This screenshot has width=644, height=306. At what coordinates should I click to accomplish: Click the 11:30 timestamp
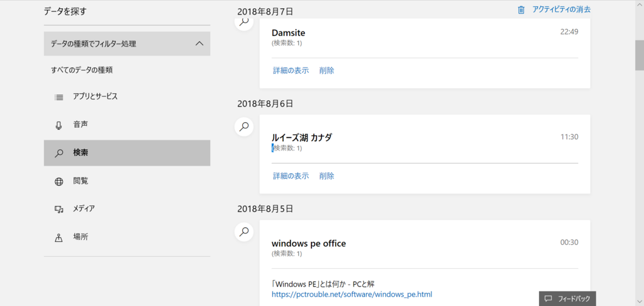click(569, 137)
